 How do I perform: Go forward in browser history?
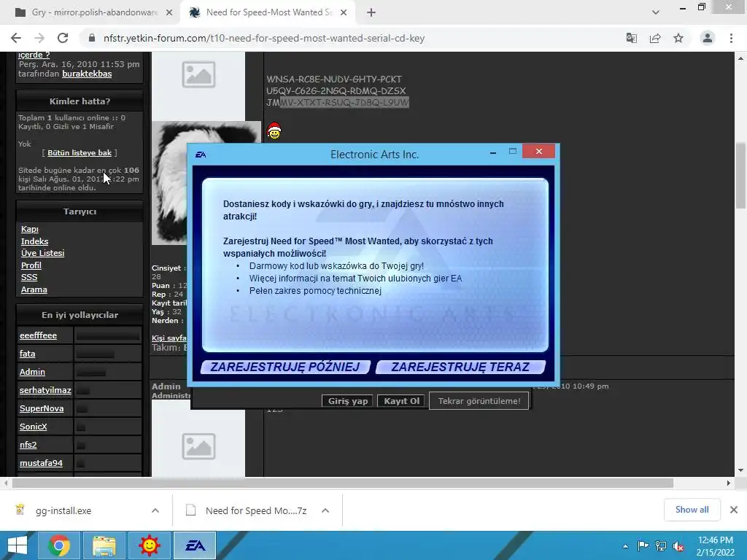(x=39, y=38)
